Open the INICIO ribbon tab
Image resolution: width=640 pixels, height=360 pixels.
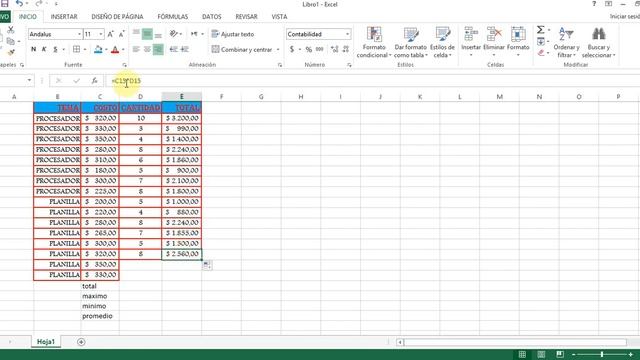coord(28,17)
